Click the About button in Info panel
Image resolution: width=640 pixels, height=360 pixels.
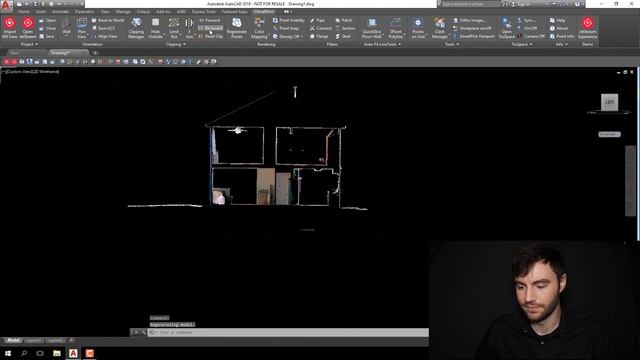click(x=559, y=28)
